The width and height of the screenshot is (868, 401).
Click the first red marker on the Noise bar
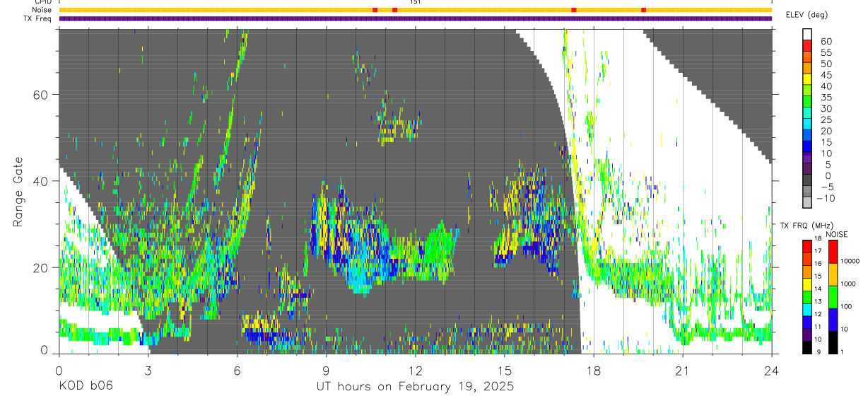point(375,10)
